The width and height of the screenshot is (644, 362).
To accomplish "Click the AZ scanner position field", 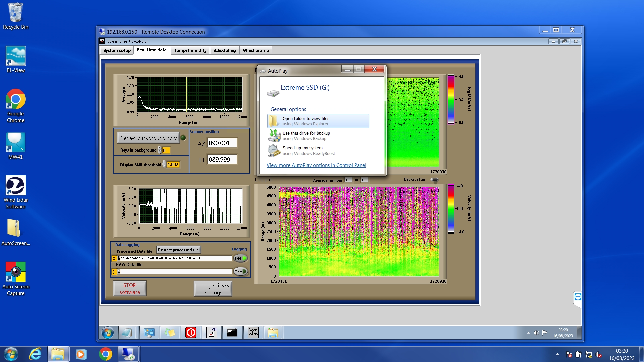I will click(x=222, y=143).
